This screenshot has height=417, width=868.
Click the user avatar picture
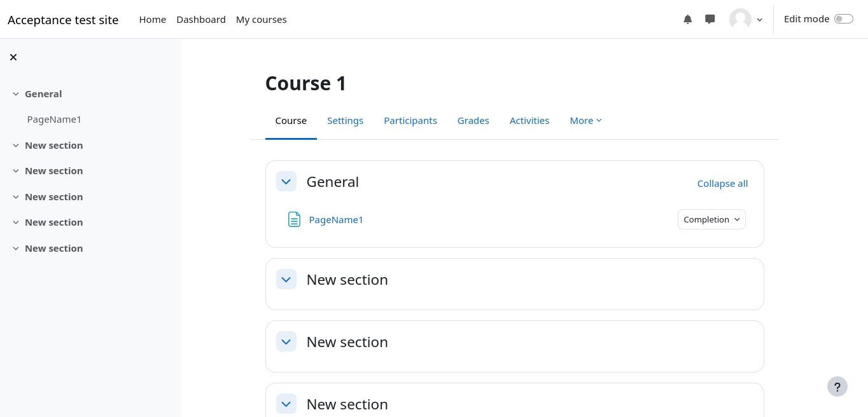[740, 20]
